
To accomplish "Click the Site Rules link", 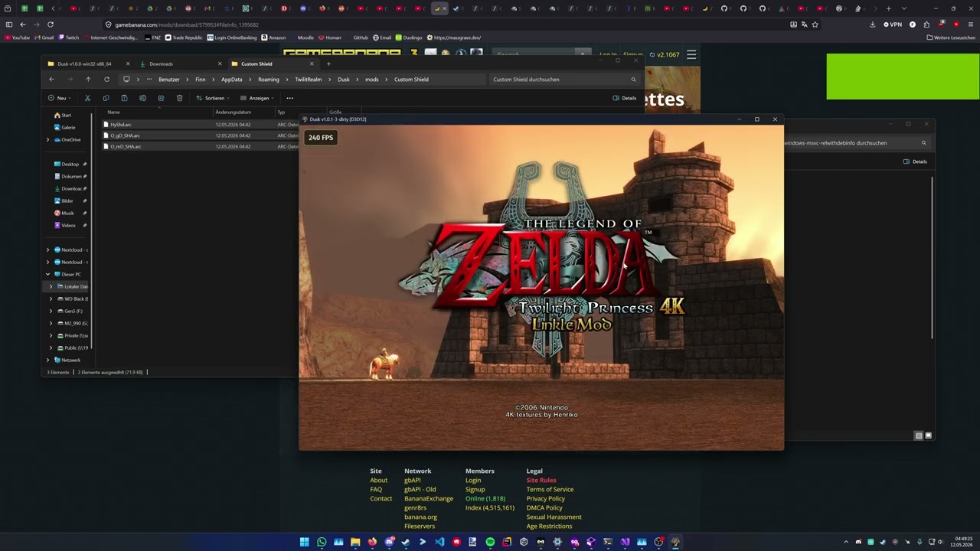I will [x=541, y=480].
